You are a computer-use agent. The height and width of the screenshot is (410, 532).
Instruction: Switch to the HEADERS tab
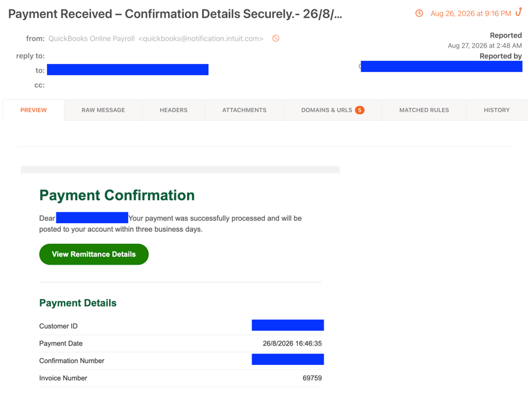[173, 110]
